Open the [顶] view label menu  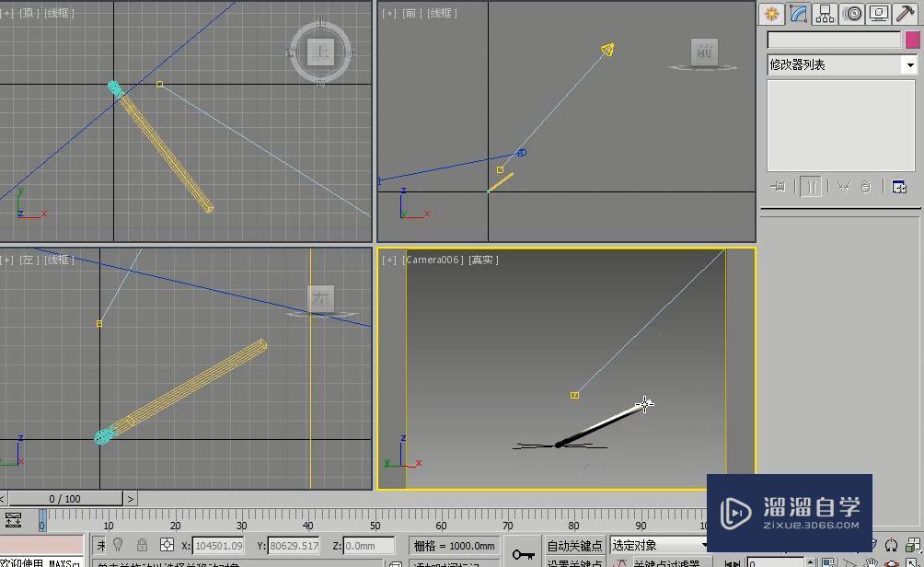pos(29,13)
